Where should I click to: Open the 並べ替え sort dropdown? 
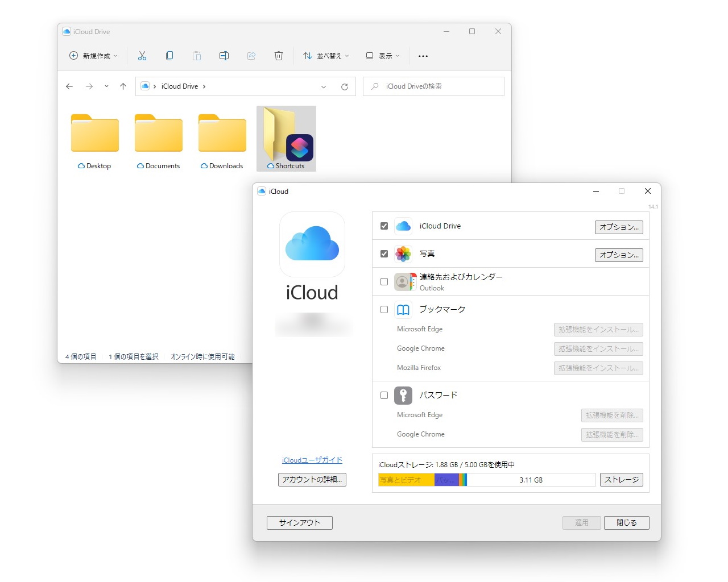[x=325, y=56]
